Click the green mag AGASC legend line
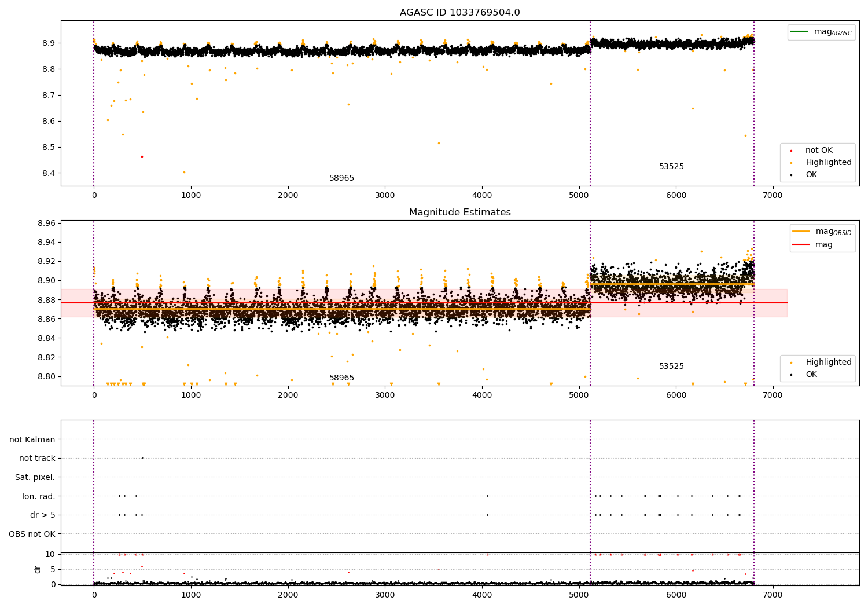This screenshot has width=868, height=608. pos(799,32)
